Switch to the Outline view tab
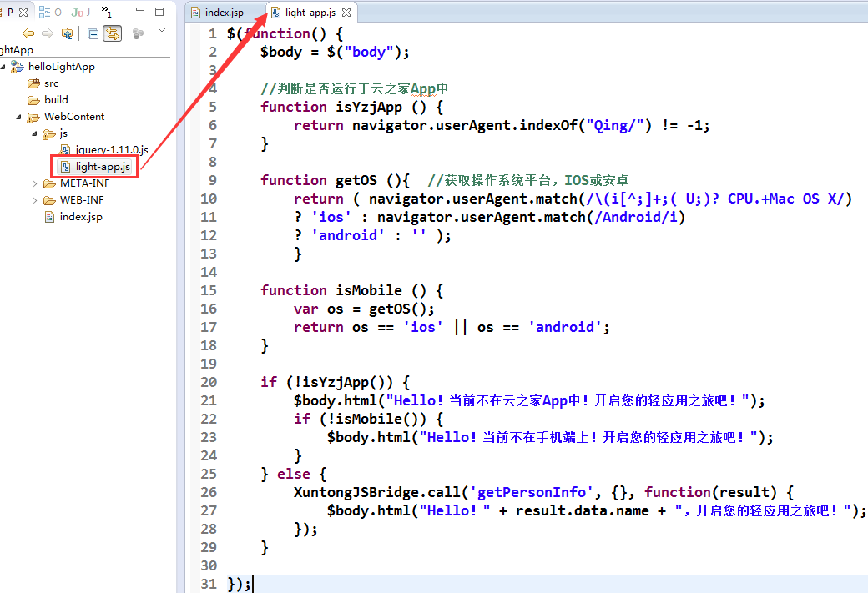 [x=52, y=12]
